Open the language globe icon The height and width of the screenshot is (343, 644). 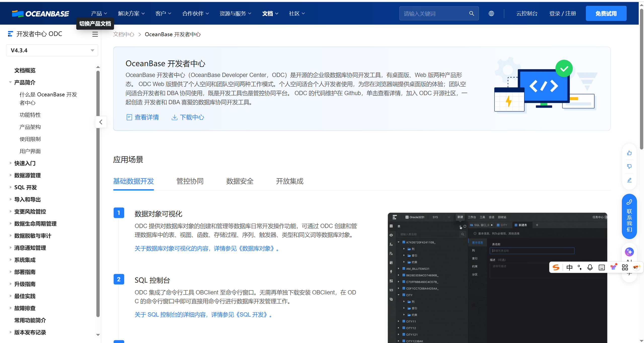(x=491, y=13)
